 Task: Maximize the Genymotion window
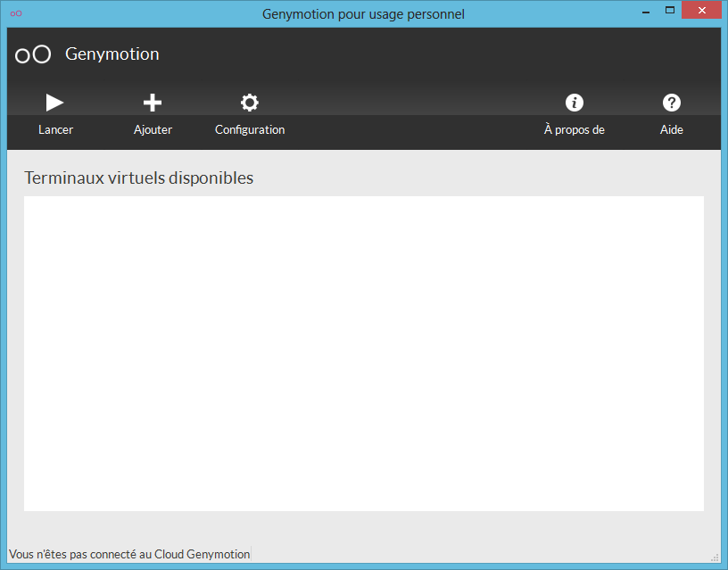click(x=669, y=11)
